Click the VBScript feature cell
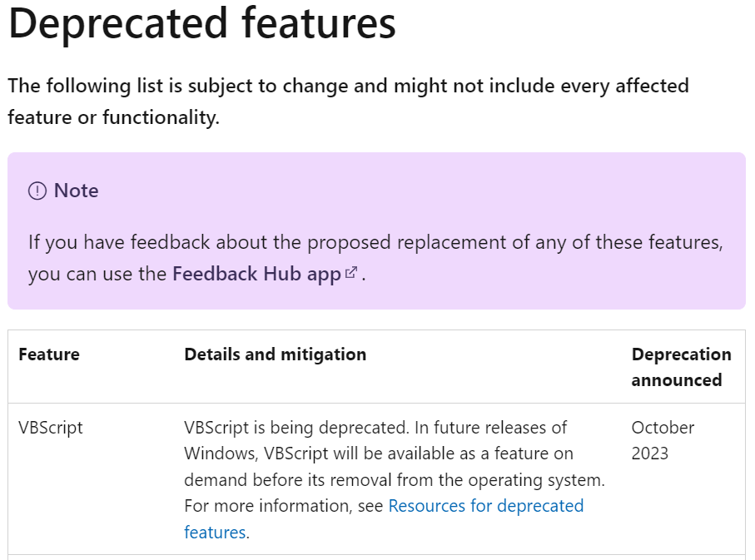Image resolution: width=755 pixels, height=560 pixels. coord(51,428)
